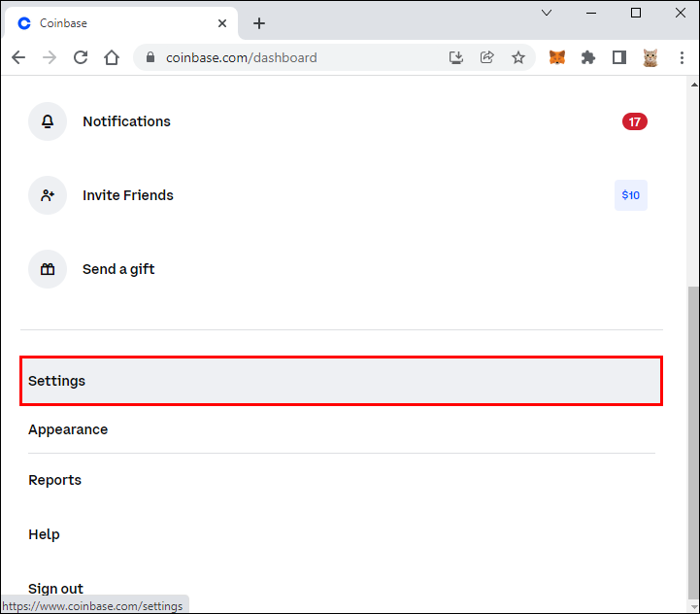700x614 pixels.
Task: Click the vertical scrollbar thumb
Action: (x=693, y=442)
